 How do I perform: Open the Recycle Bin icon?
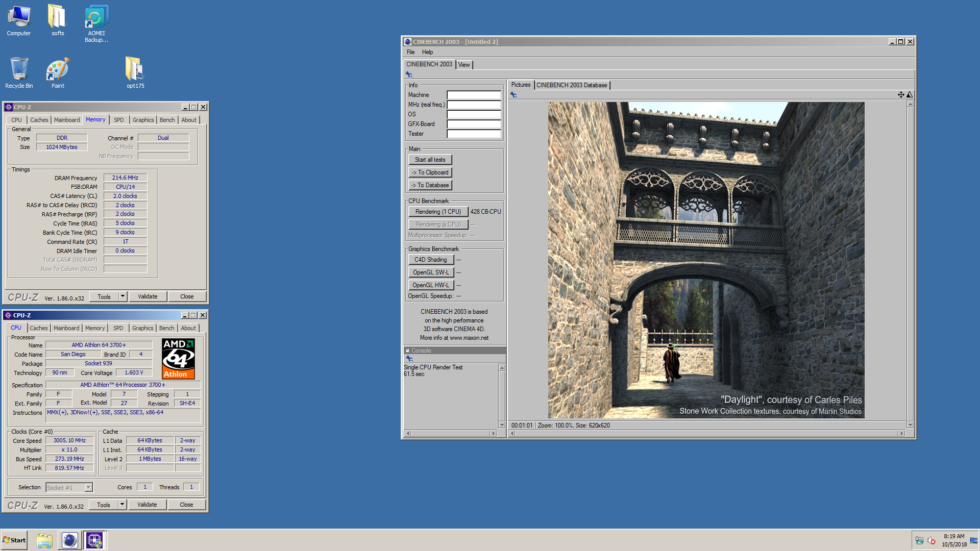tap(19, 72)
